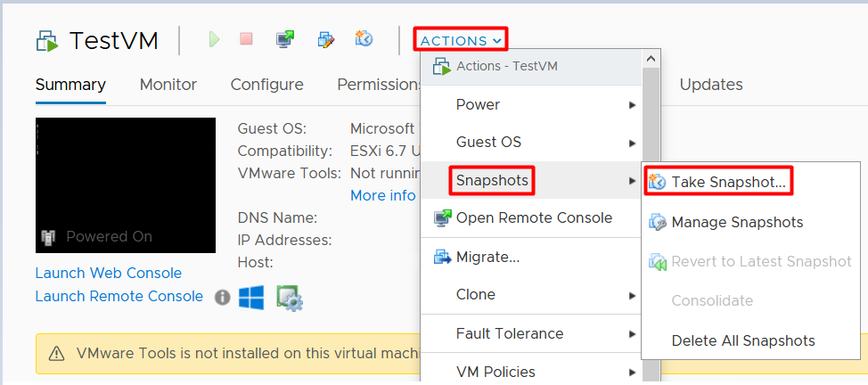
Task: Click the Take Snapshot toolbar icon
Action: click(x=364, y=39)
